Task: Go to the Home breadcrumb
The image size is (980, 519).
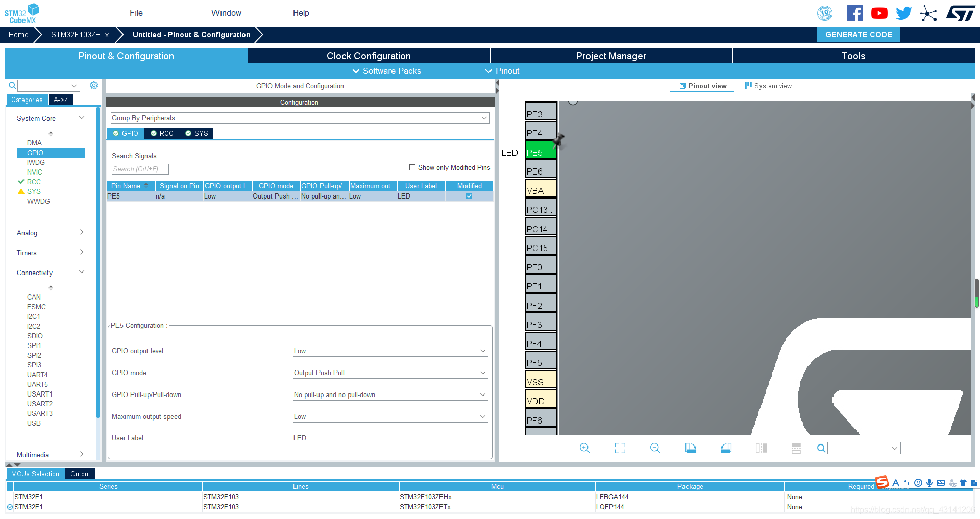Action: (18, 35)
